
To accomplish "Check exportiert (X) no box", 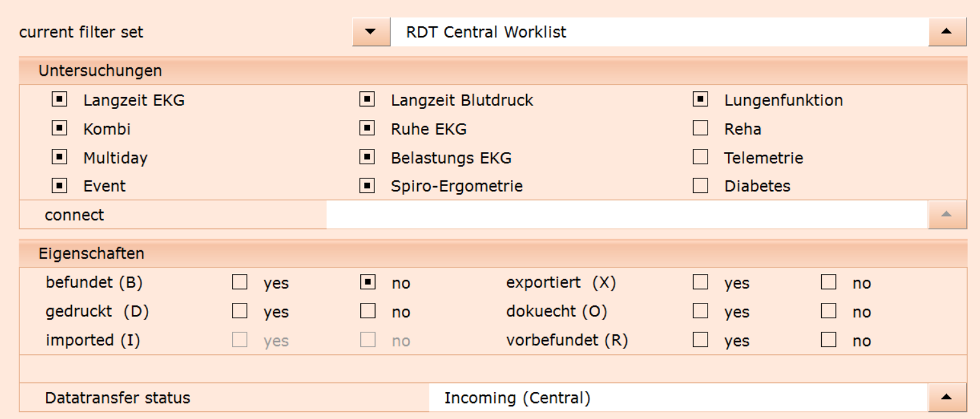I will [x=829, y=282].
